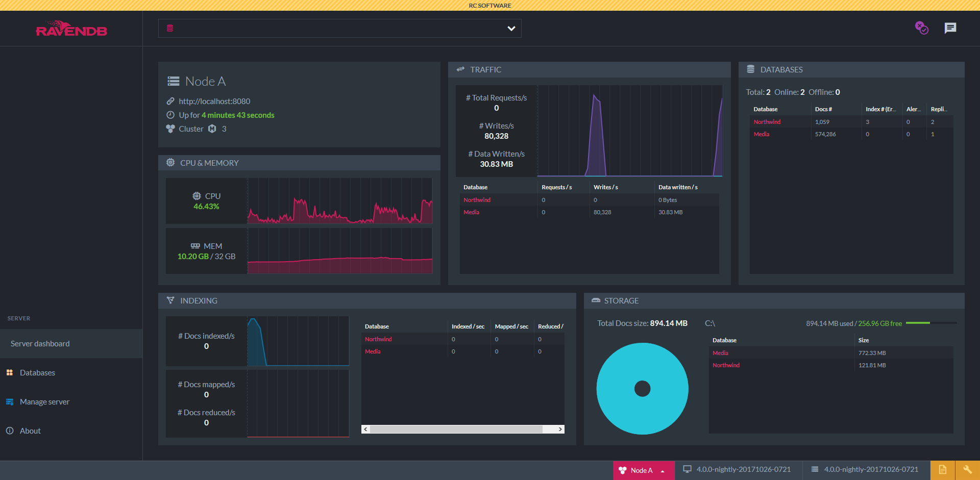Click the storage pie chart
This screenshot has height=480, width=980.
pyautogui.click(x=642, y=389)
